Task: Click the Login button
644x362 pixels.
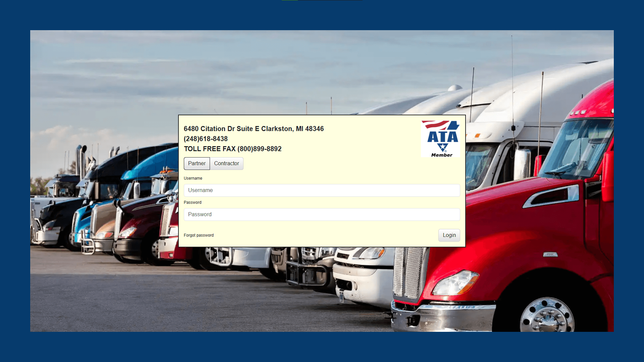Action: point(449,235)
